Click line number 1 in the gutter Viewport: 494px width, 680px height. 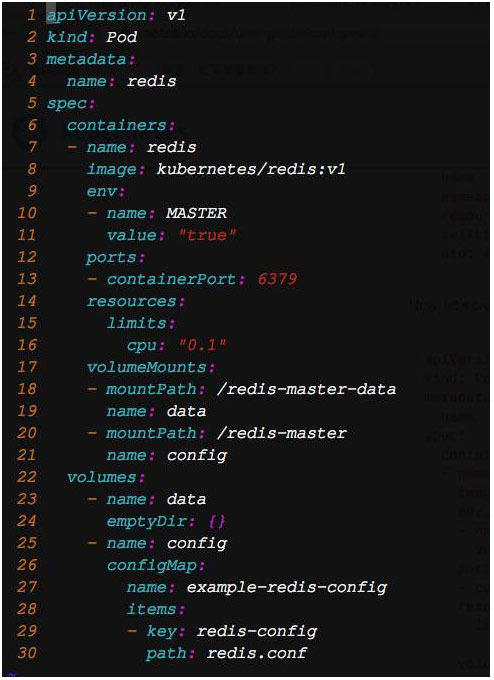[32, 15]
